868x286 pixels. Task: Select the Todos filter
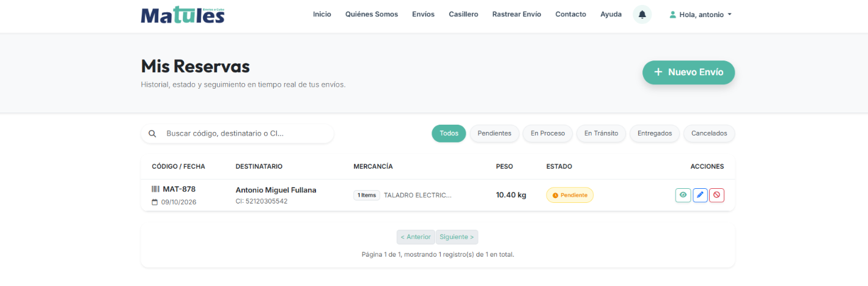(449, 133)
